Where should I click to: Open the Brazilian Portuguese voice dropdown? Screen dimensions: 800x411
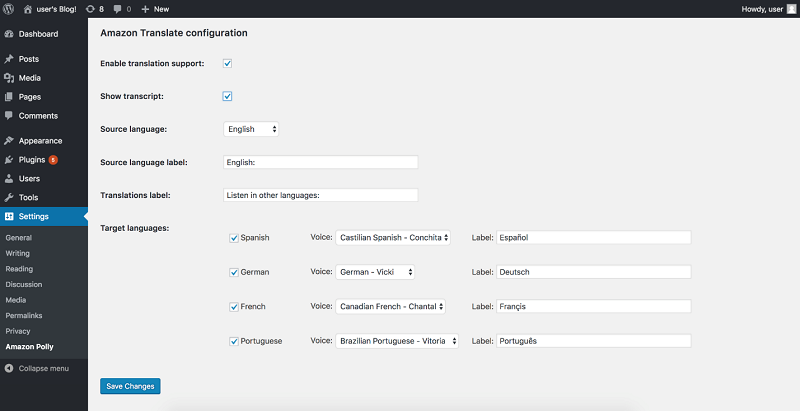pyautogui.click(x=397, y=341)
